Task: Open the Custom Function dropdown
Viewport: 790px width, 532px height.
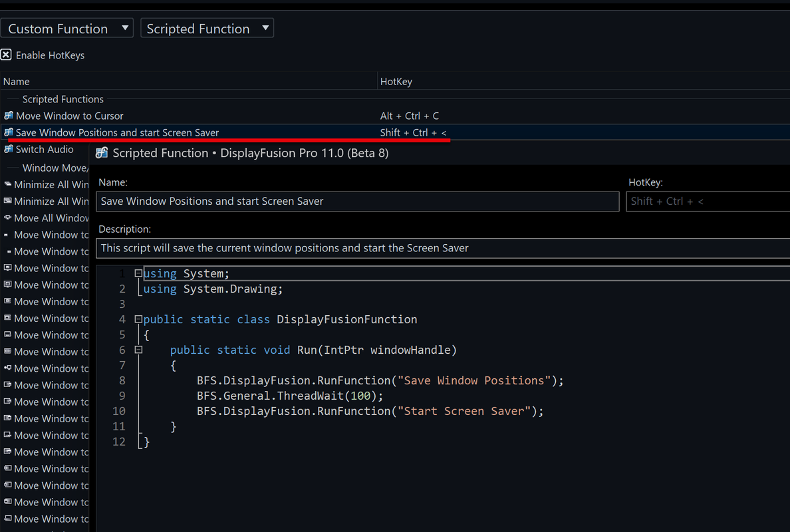Action: pyautogui.click(x=66, y=28)
